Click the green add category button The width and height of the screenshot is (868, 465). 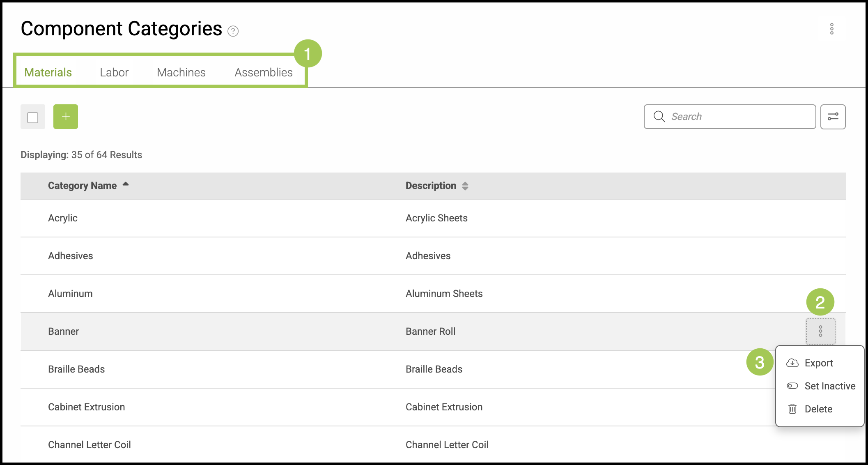click(x=66, y=117)
